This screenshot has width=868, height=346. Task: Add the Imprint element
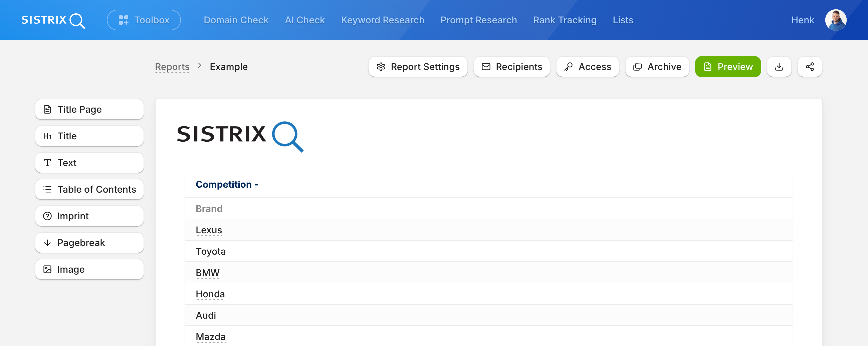pos(89,216)
